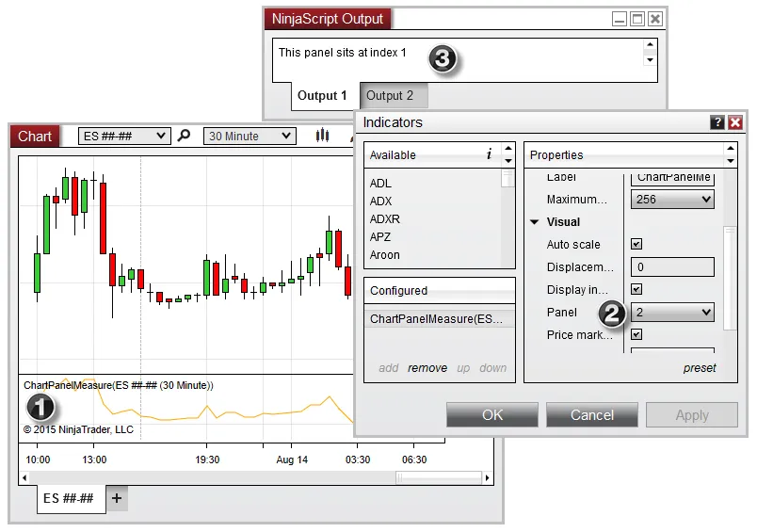This screenshot has width=757, height=532.
Task: Click the help question mark in Indicators window
Action: click(x=717, y=122)
